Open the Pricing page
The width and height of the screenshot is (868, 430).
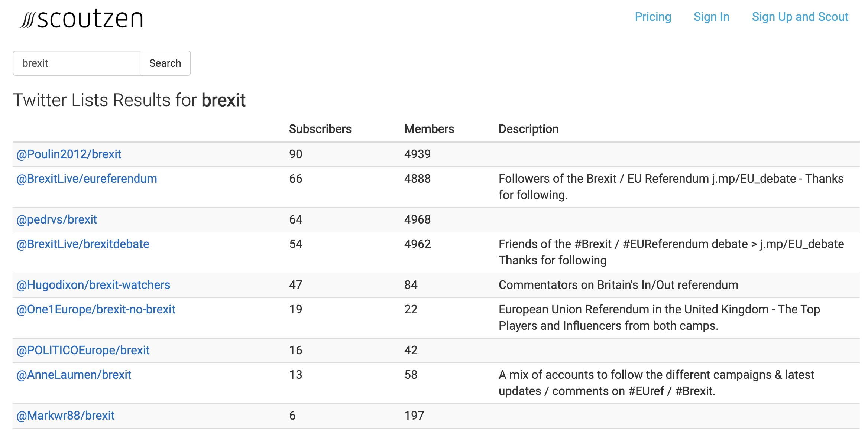coord(653,17)
